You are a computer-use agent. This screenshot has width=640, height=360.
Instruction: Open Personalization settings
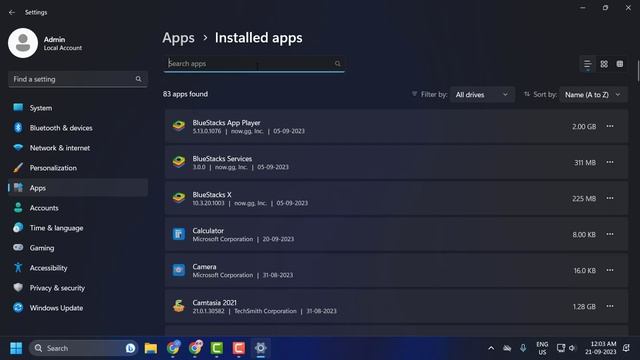[x=78, y=168]
